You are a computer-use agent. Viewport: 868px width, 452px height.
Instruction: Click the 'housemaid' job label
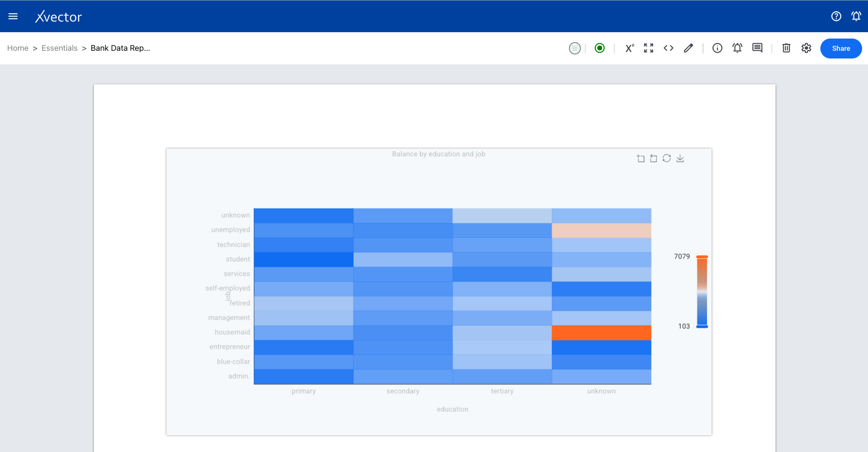232,332
